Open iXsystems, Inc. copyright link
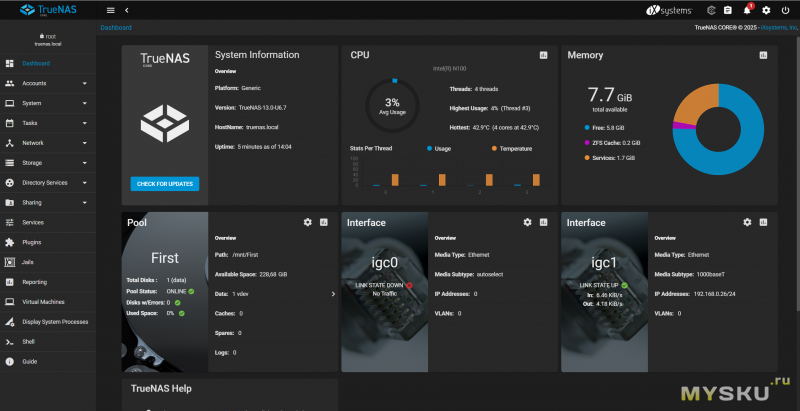The height and width of the screenshot is (411, 800). pyautogui.click(x=779, y=28)
